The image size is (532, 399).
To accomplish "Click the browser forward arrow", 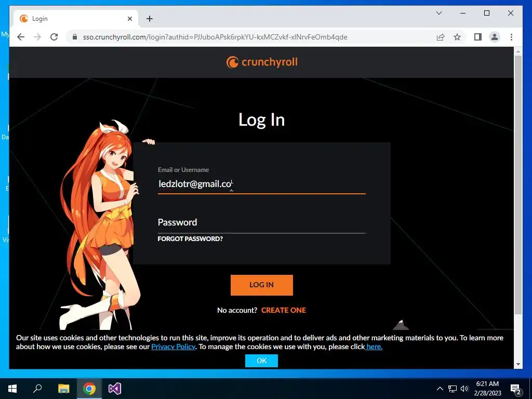I will [x=37, y=37].
